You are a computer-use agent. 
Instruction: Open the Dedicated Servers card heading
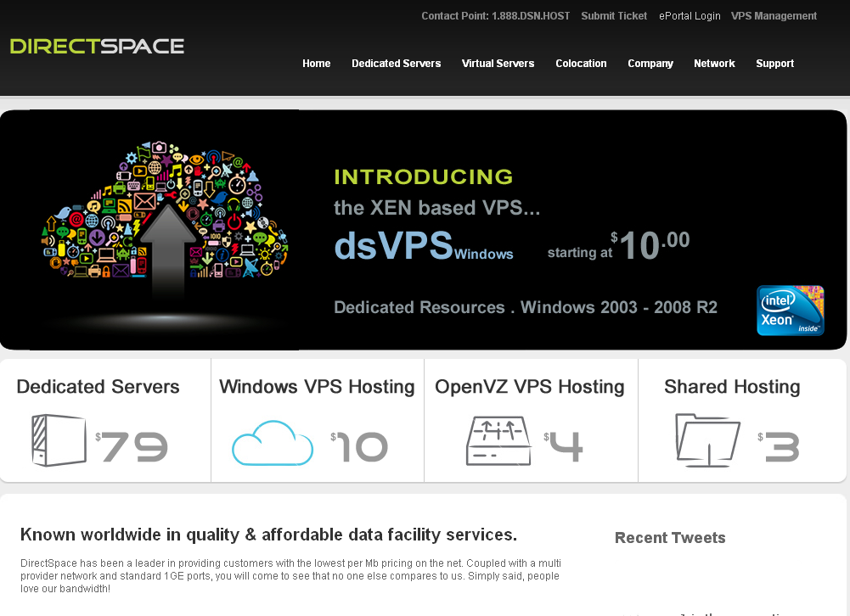99,387
